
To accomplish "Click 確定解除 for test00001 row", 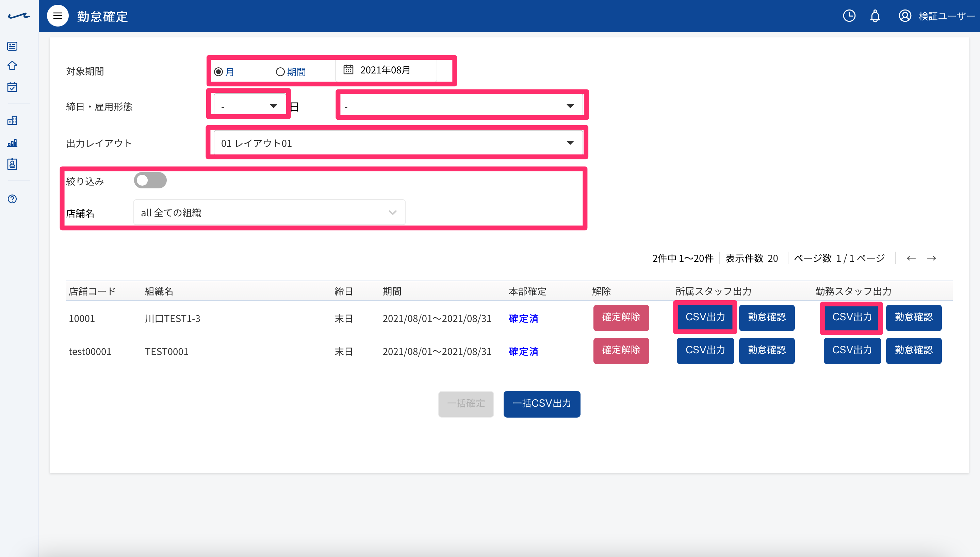I will (621, 350).
